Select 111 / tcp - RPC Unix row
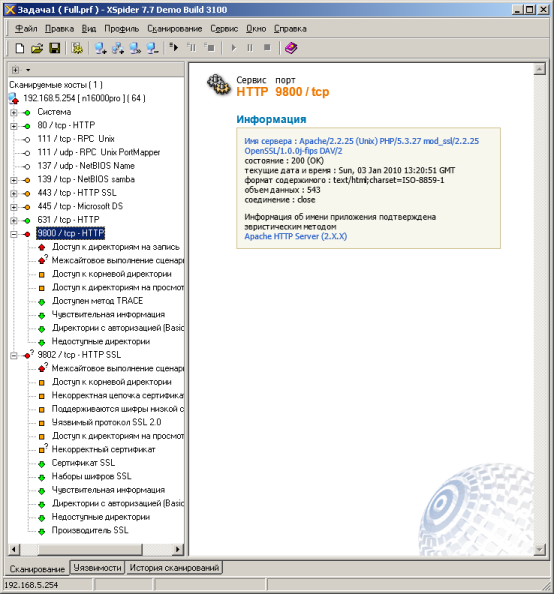This screenshot has height=594, width=554. point(76,139)
